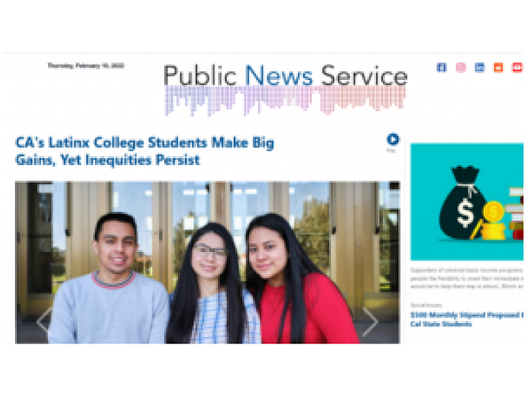Open the pink Instagram icon
Image resolution: width=532 pixels, height=393 pixels.
[x=460, y=67]
